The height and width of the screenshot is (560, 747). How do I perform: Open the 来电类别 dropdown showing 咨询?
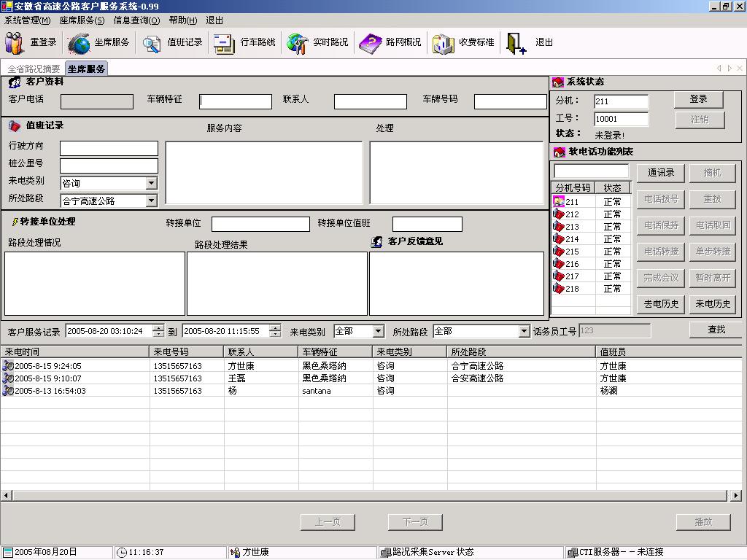[x=151, y=183]
